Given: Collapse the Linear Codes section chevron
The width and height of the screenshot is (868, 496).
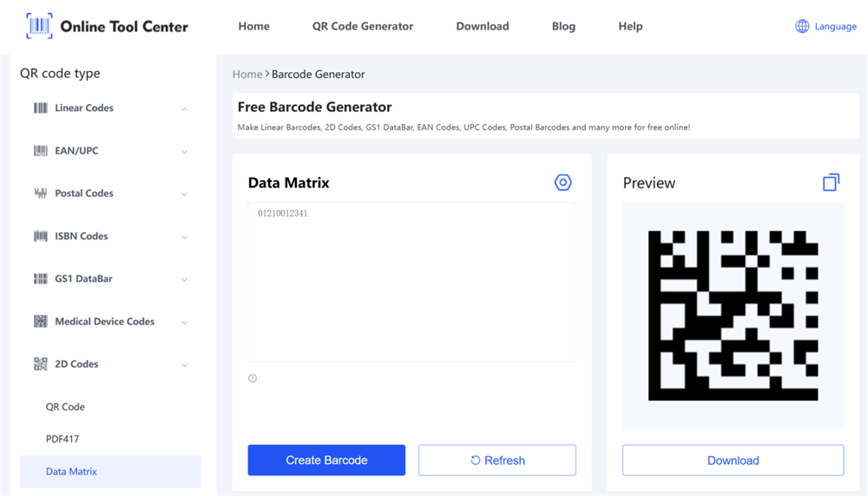Looking at the screenshot, I should click(184, 109).
